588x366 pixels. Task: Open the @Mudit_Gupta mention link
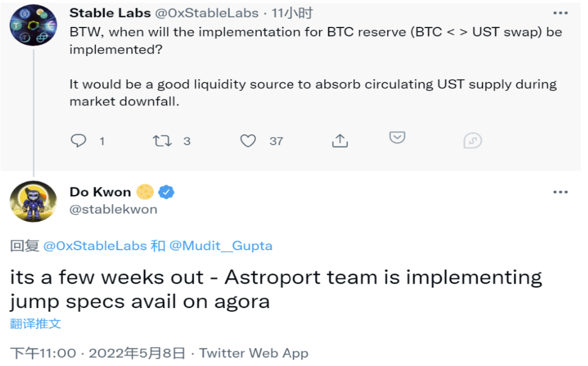(221, 246)
